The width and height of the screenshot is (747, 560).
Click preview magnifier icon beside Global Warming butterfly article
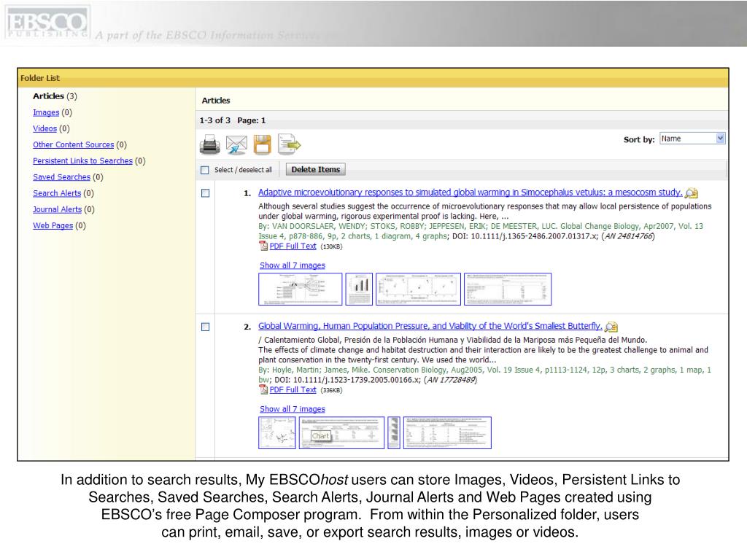pos(611,327)
